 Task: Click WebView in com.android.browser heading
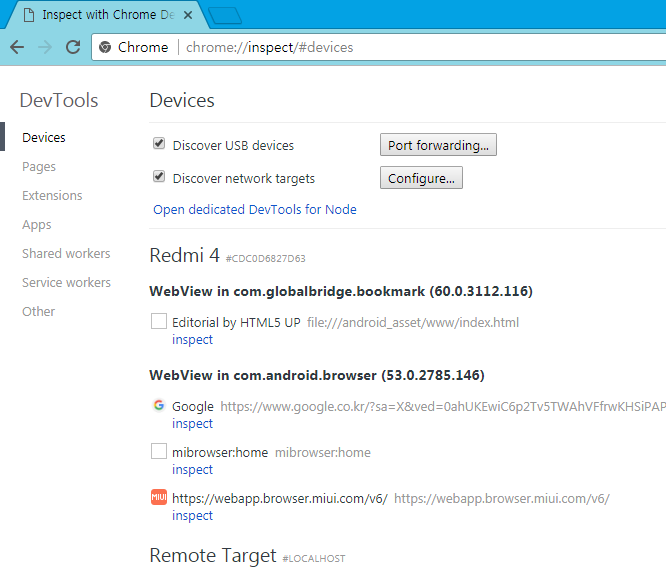317,375
